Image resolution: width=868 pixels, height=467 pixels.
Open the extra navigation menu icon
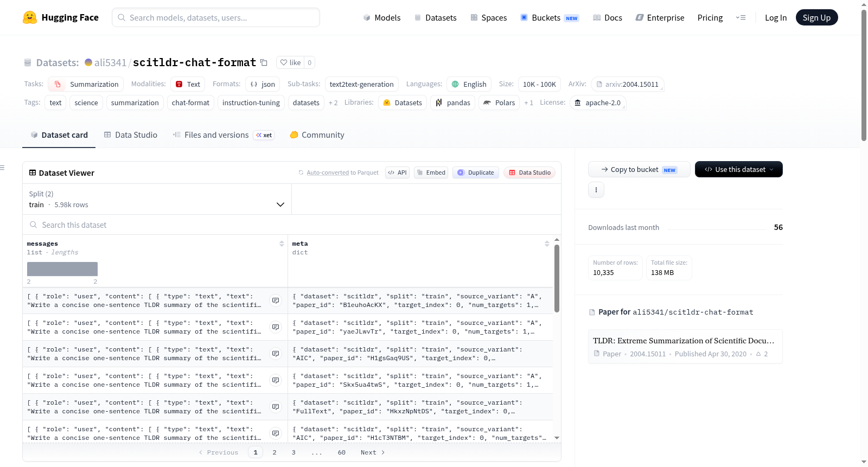[741, 17]
